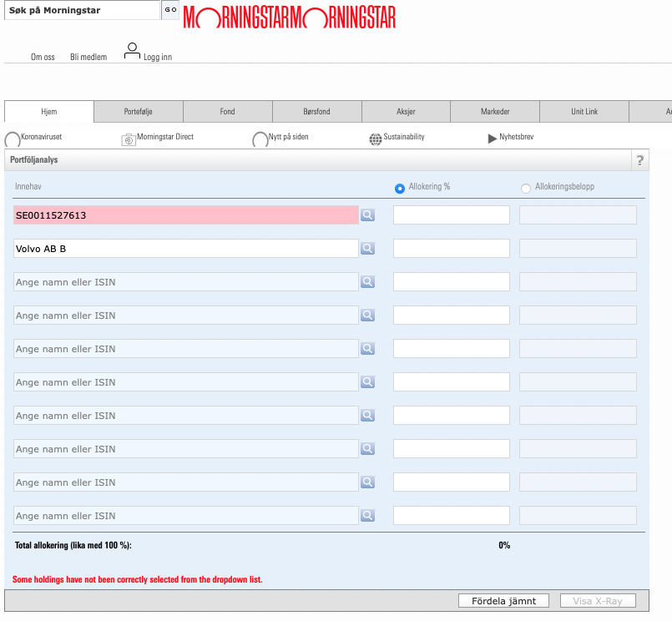Screen dimensions: 672x621
Task: Click the Sustainability globe icon
Action: click(376, 139)
